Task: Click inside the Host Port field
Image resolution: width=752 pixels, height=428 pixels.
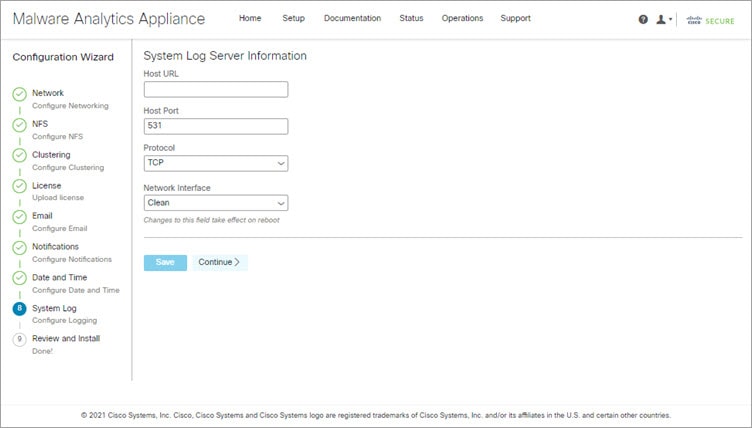Action: (x=216, y=126)
